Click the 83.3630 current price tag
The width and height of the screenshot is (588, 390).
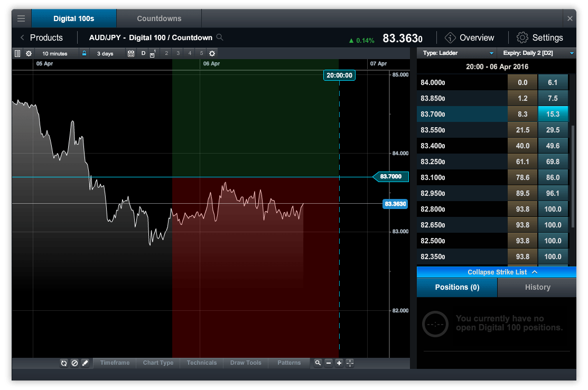395,204
